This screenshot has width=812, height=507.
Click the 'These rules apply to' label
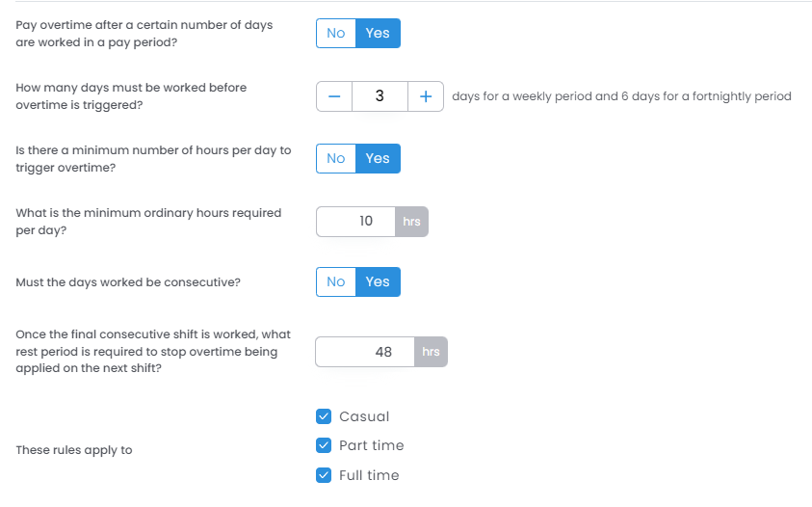74,450
